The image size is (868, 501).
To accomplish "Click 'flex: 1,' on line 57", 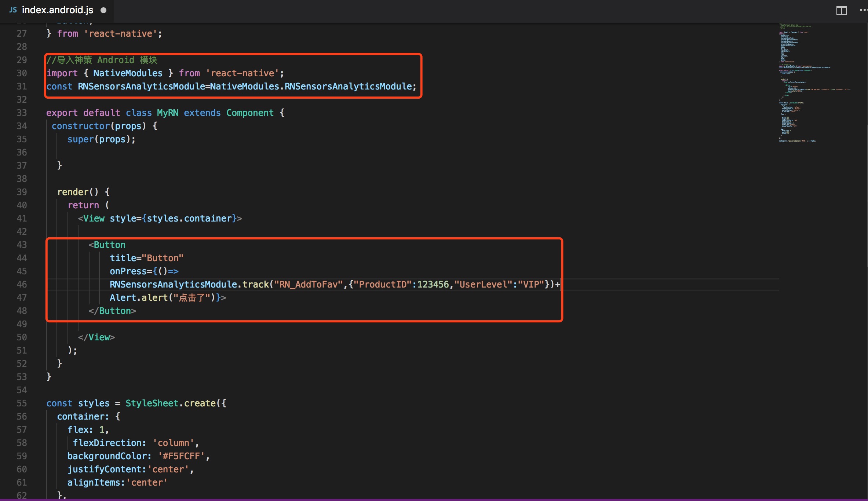I will point(88,429).
